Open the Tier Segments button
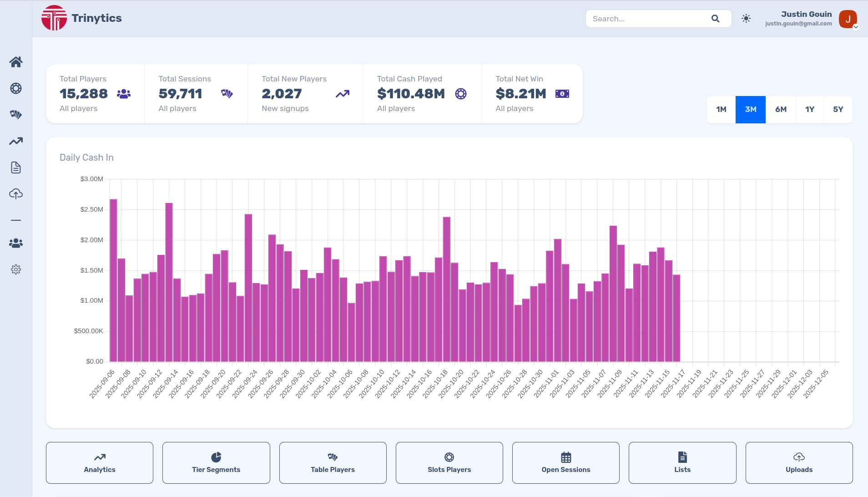Viewport: 868px width, 497px height. 216,463
